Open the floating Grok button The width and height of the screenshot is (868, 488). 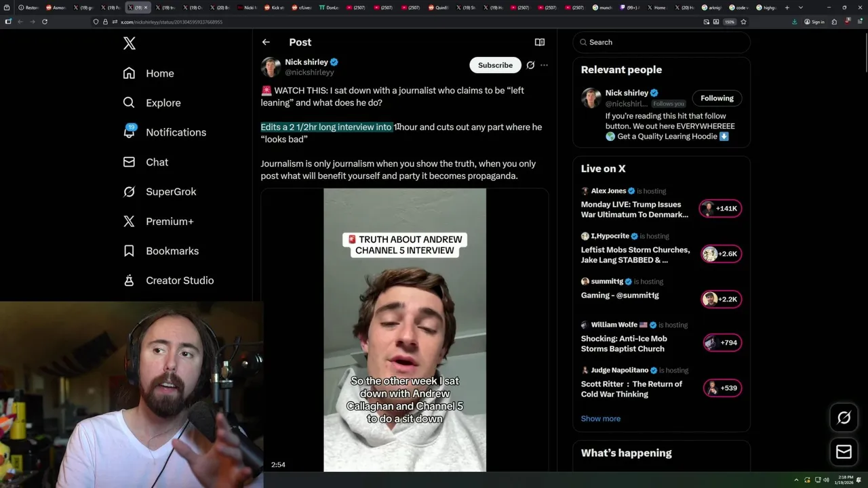[844, 418]
